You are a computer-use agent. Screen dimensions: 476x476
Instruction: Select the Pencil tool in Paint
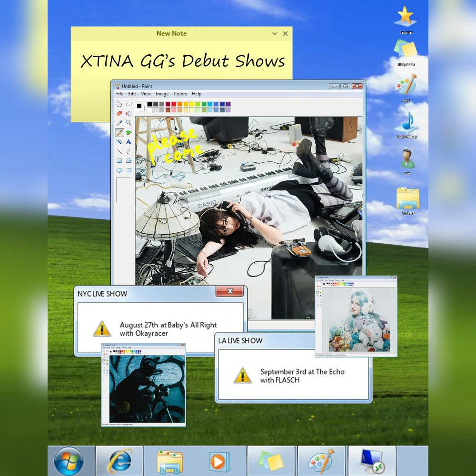(x=119, y=133)
